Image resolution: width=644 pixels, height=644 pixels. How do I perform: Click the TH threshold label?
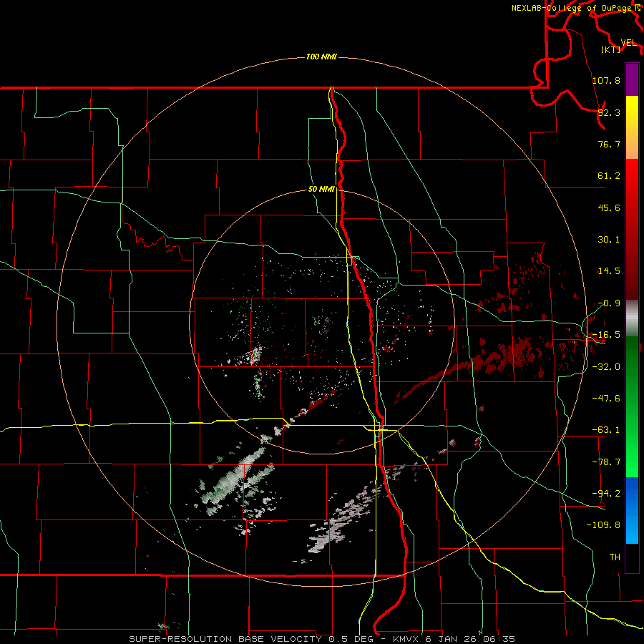[x=615, y=557]
